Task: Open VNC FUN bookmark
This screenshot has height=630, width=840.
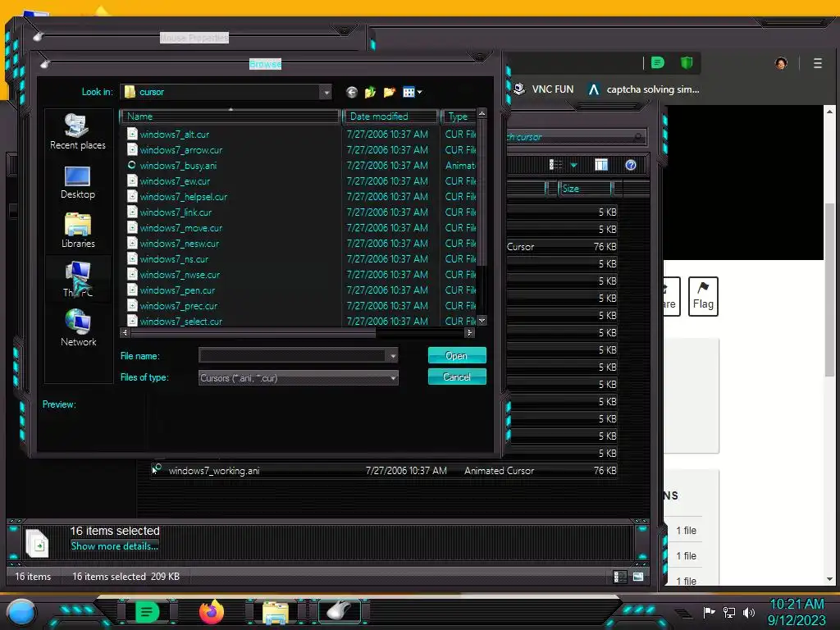Action: point(543,89)
